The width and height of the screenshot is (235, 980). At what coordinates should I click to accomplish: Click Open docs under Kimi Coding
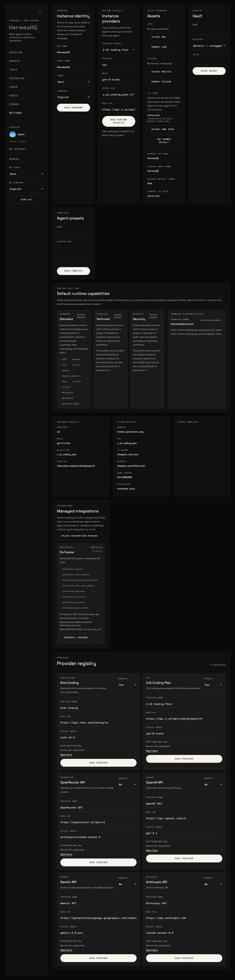[x=66, y=755]
